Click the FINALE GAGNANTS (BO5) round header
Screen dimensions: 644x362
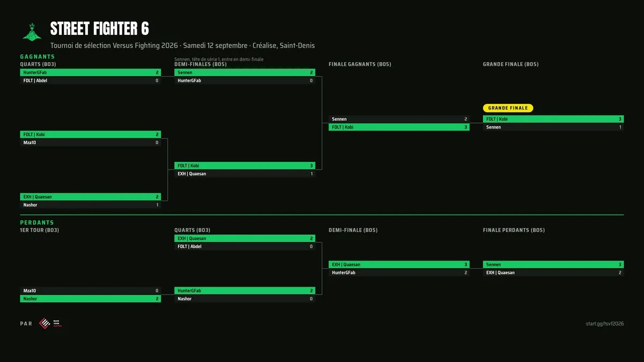(x=360, y=64)
